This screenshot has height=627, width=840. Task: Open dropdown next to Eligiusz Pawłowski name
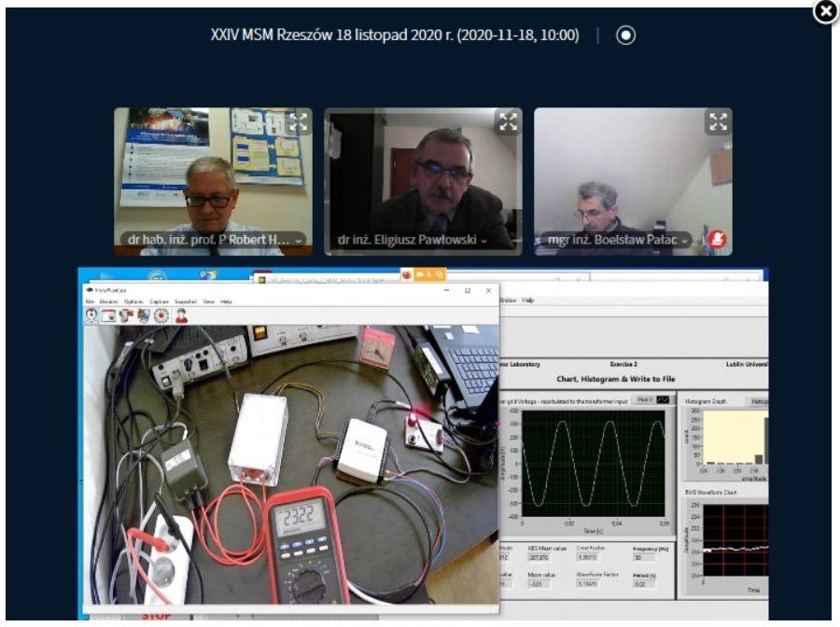click(x=483, y=241)
